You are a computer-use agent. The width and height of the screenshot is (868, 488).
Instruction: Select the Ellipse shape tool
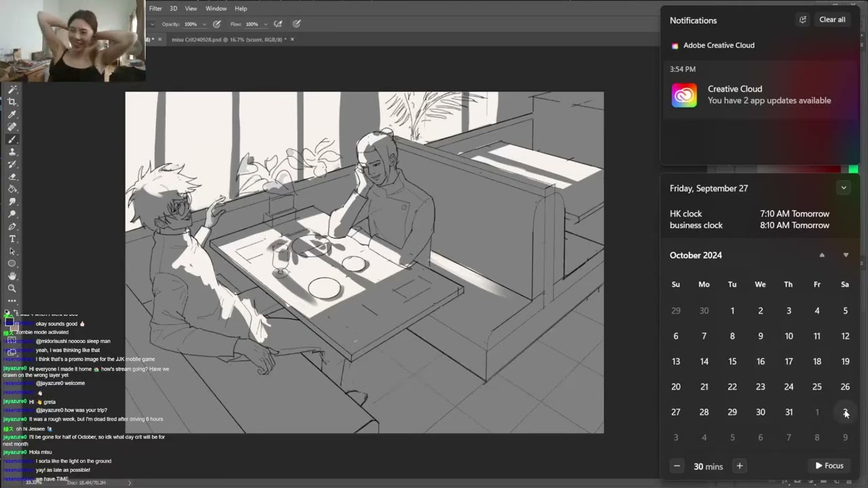click(12, 264)
